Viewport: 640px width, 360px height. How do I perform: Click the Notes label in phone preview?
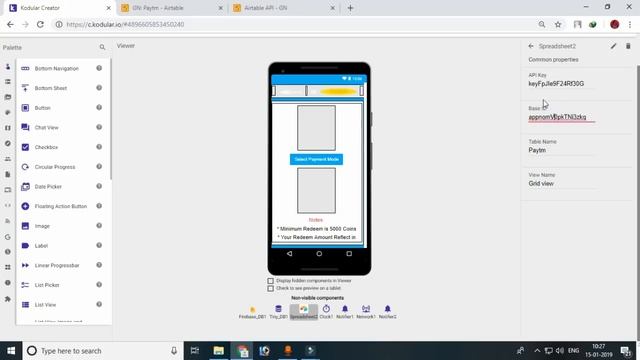[x=316, y=220]
